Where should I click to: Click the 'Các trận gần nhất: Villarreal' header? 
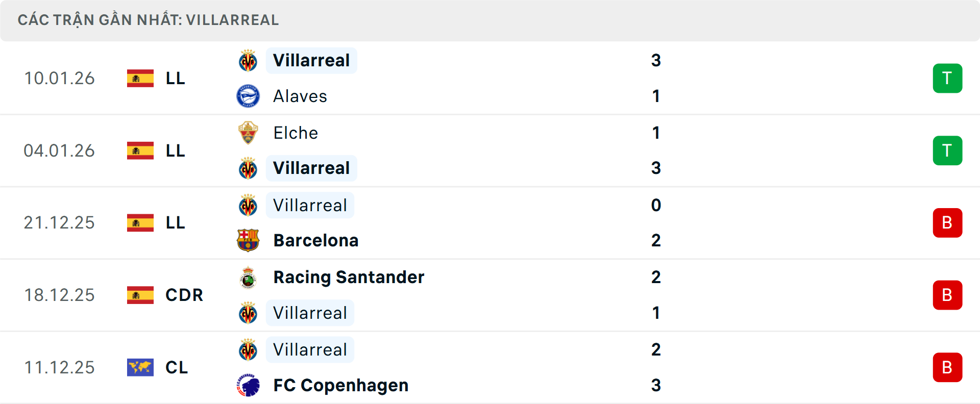click(x=148, y=20)
